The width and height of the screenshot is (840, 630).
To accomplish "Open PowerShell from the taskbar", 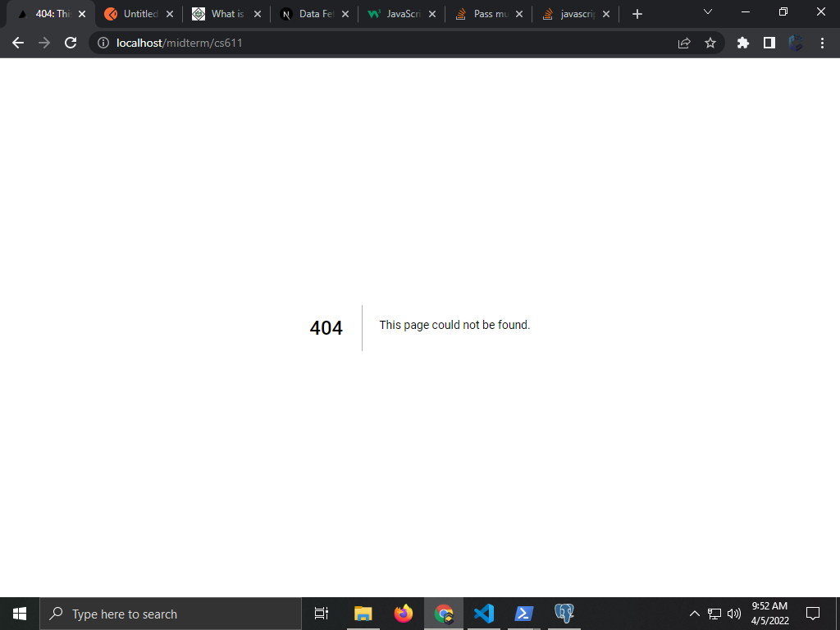I will (524, 614).
